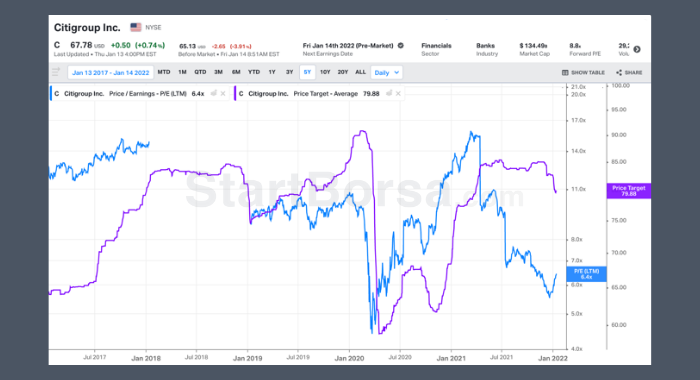
Task: Select the YTD time range
Action: point(254,72)
